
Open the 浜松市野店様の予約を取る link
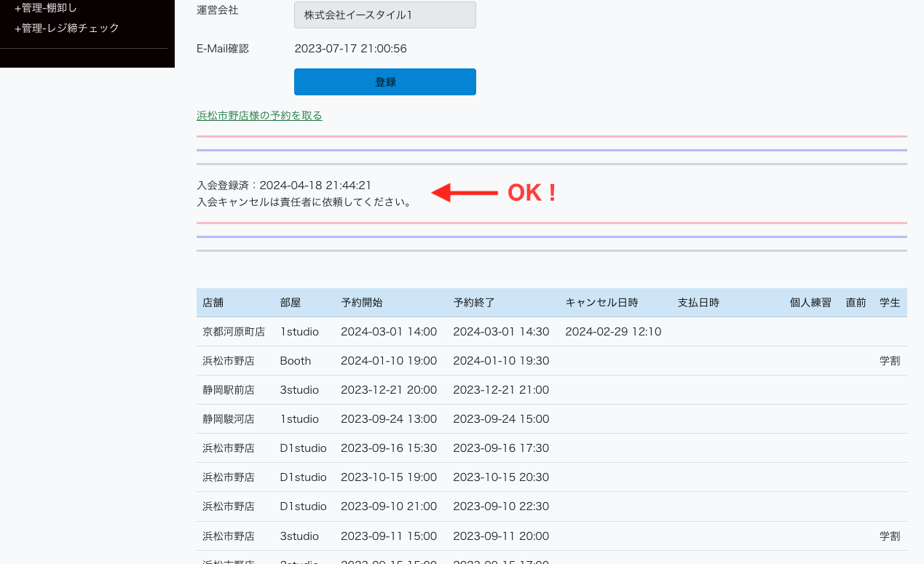point(259,116)
